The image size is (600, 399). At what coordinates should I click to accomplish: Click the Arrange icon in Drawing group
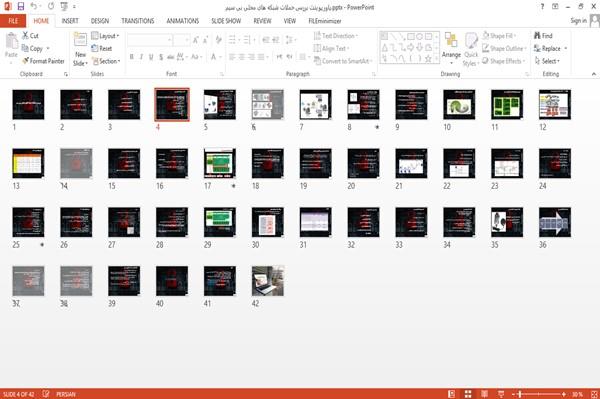[x=451, y=40]
